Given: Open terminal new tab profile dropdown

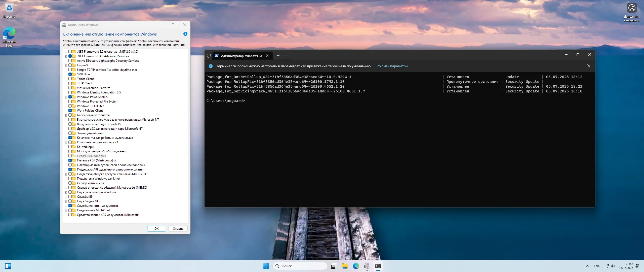Looking at the screenshot, I should pos(286,56).
